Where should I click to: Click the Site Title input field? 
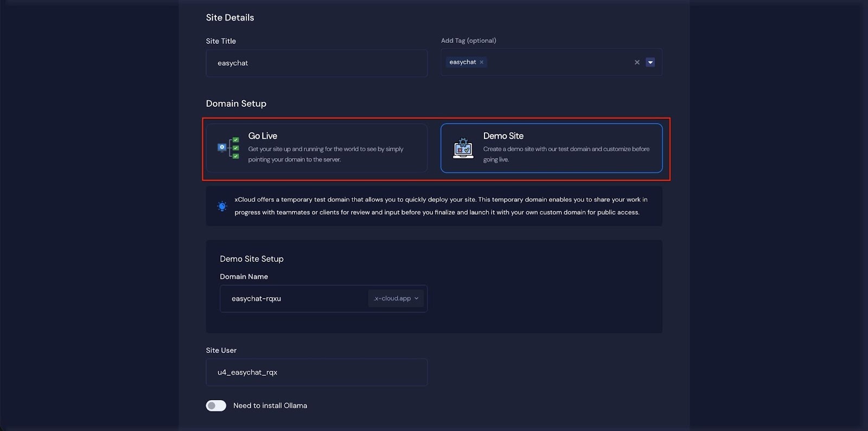click(x=316, y=63)
